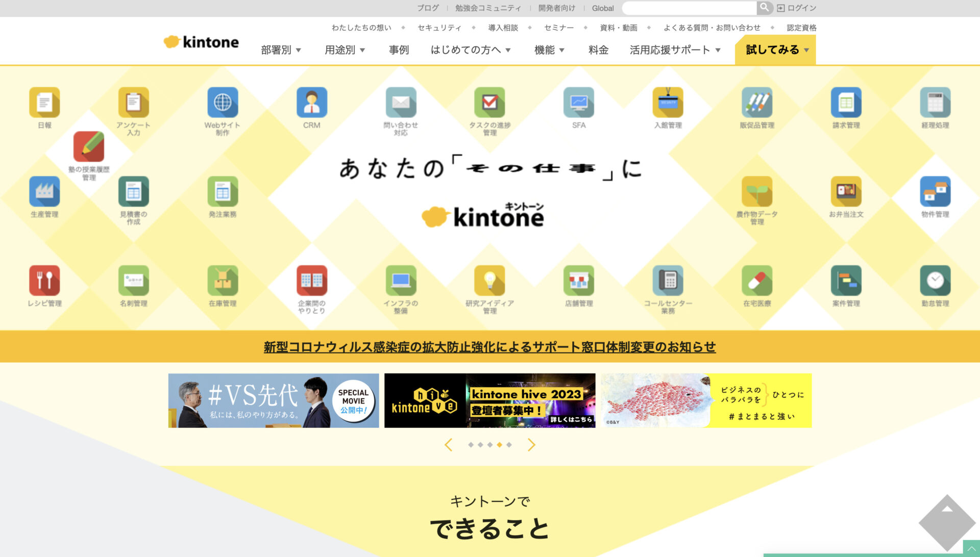This screenshot has height=557, width=980.
Task: Open the 事例 navigation item
Action: [x=399, y=50]
